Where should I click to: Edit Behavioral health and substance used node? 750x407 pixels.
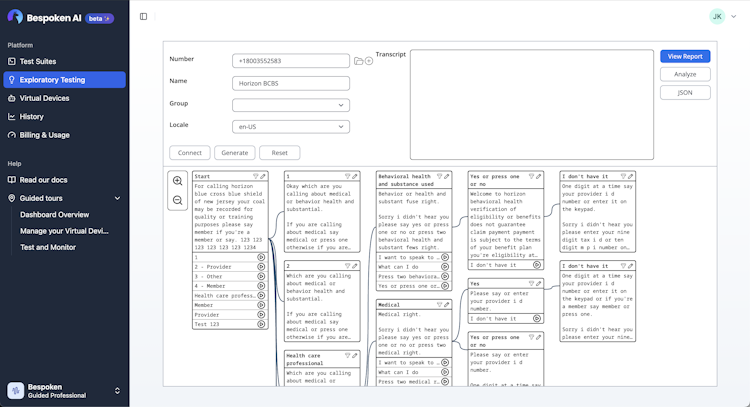point(446,176)
